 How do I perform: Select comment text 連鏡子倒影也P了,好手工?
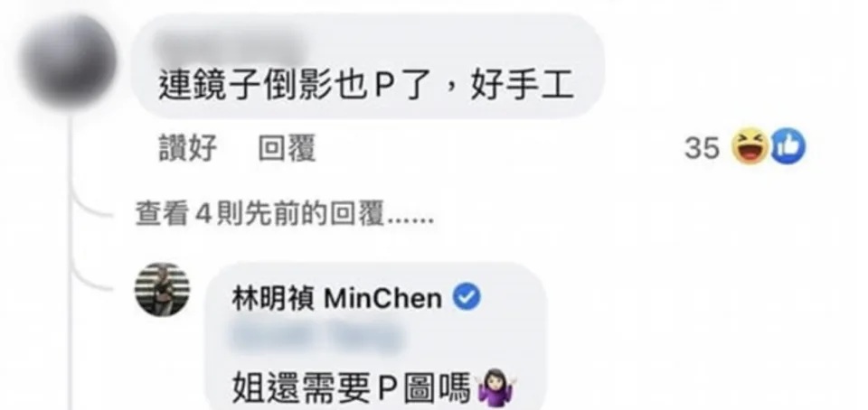coord(365,88)
